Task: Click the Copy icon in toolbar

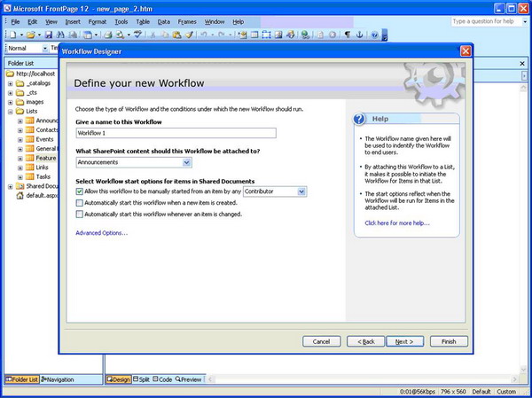Action: pyautogui.click(x=165, y=35)
